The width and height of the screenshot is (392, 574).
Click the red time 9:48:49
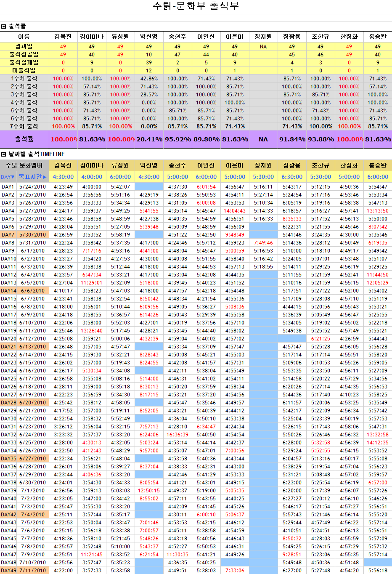coord(235,235)
